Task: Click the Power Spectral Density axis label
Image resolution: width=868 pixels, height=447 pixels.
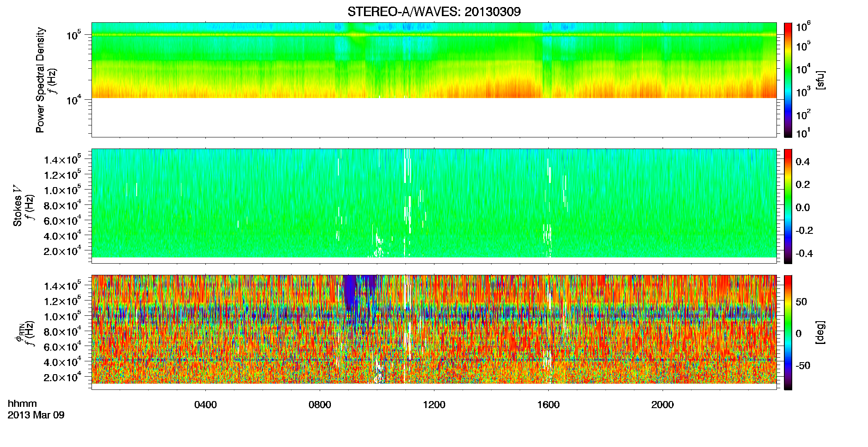Action: pyautogui.click(x=40, y=80)
